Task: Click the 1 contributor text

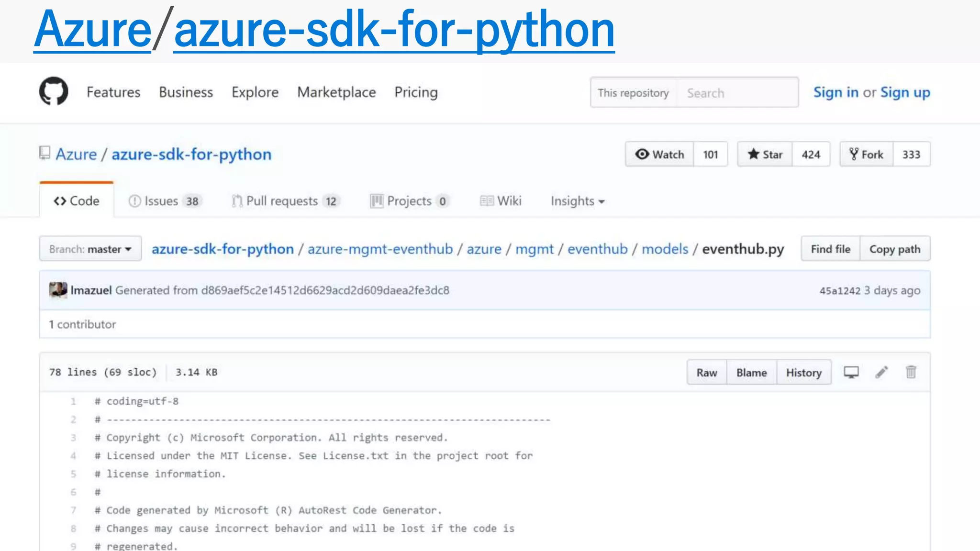Action: pyautogui.click(x=82, y=324)
